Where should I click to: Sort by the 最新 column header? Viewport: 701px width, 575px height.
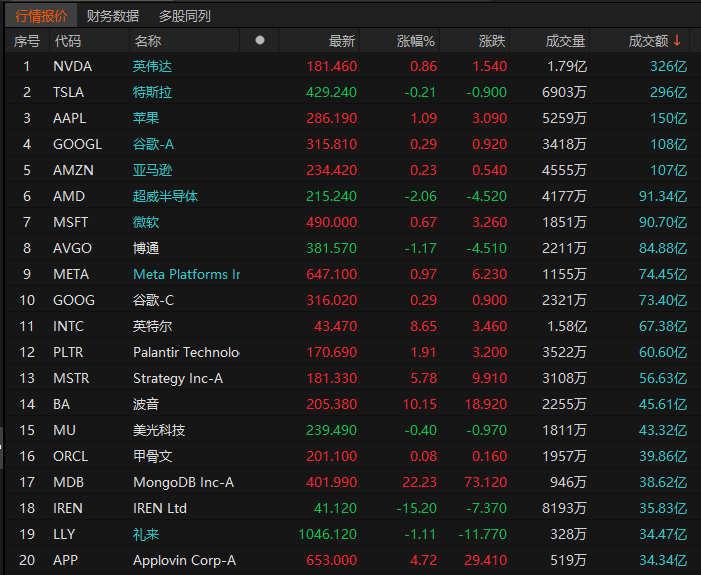342,41
